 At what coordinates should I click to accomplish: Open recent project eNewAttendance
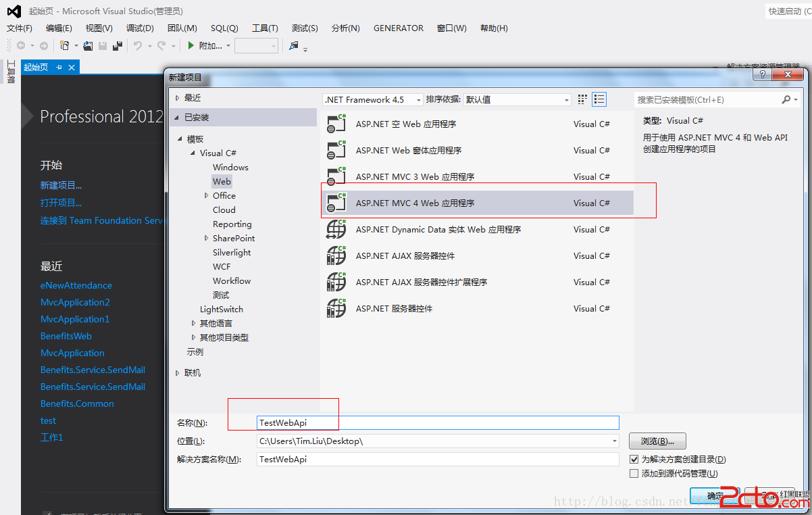[x=76, y=285]
